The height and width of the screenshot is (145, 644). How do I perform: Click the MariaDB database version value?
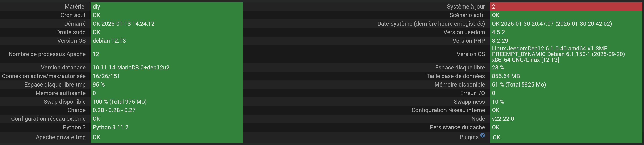click(x=131, y=67)
